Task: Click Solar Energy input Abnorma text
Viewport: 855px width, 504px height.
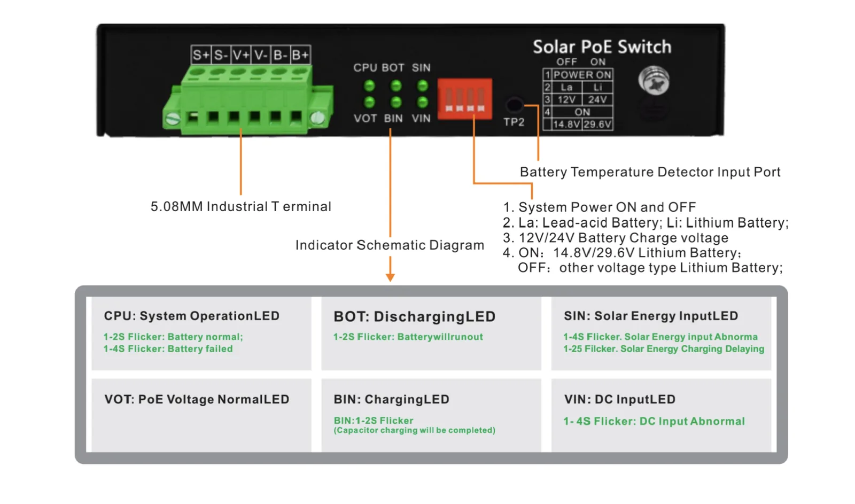Action: [x=660, y=337]
